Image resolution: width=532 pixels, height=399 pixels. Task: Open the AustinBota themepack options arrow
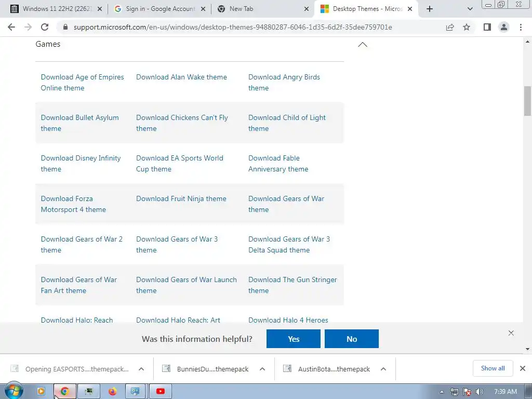tap(383, 369)
